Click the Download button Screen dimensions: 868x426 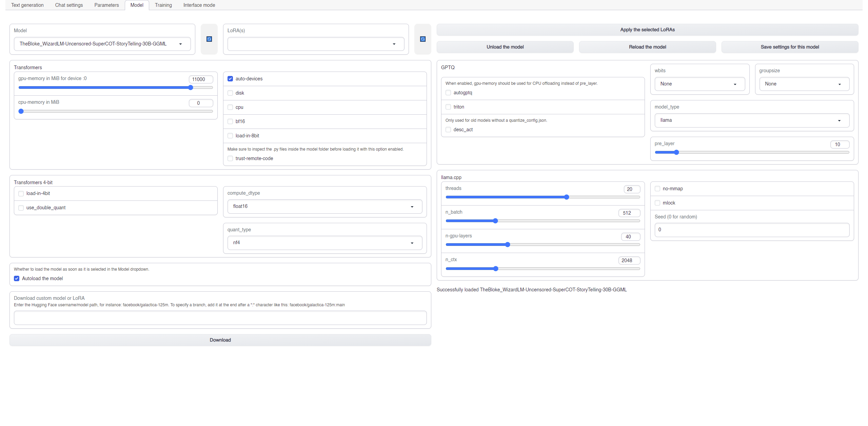tap(220, 340)
